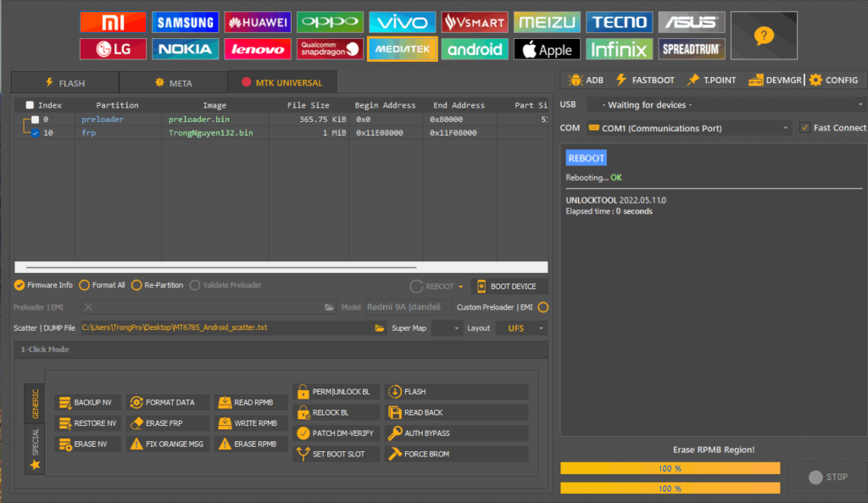
Task: Toggle the Fast Connect checkbox
Action: pos(805,128)
